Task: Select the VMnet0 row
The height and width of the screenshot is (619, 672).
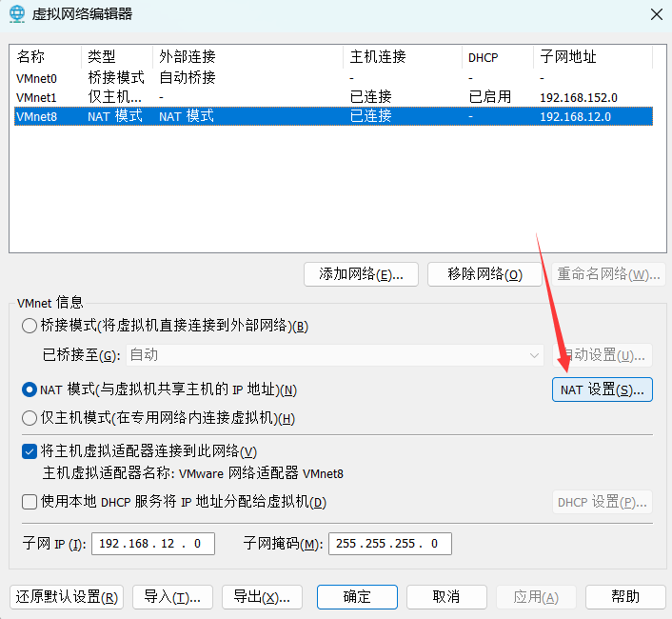Action: coord(333,78)
